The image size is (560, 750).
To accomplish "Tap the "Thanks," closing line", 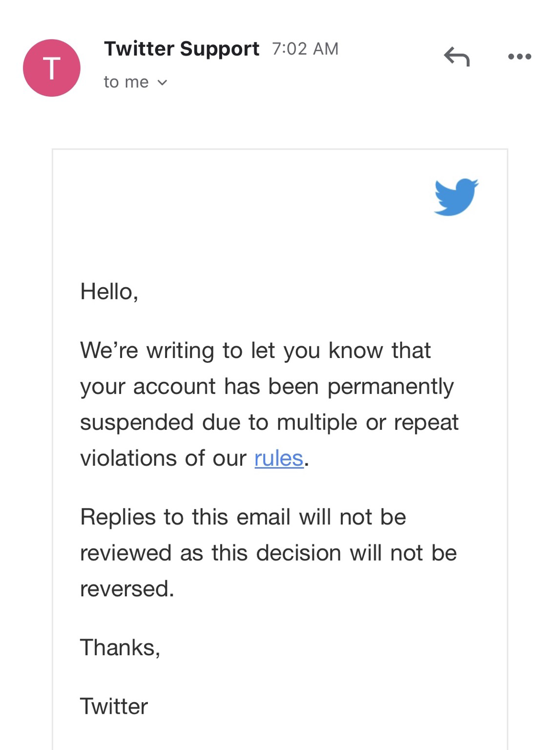I will 120,647.
